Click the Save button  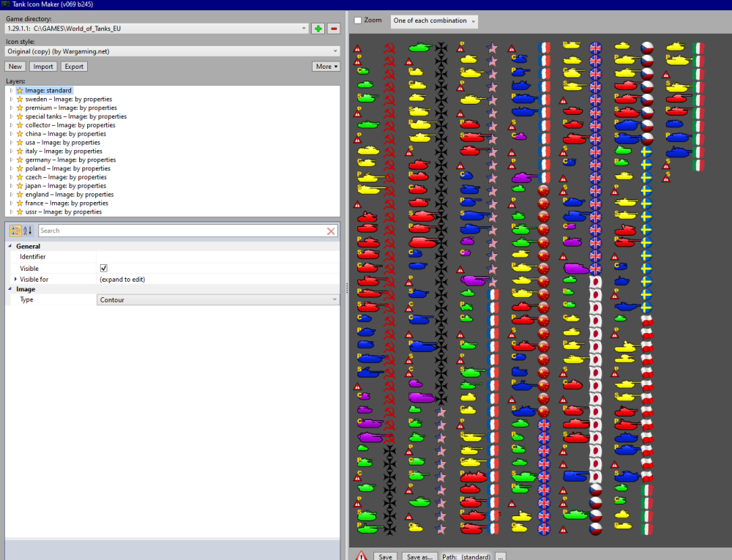[385, 557]
